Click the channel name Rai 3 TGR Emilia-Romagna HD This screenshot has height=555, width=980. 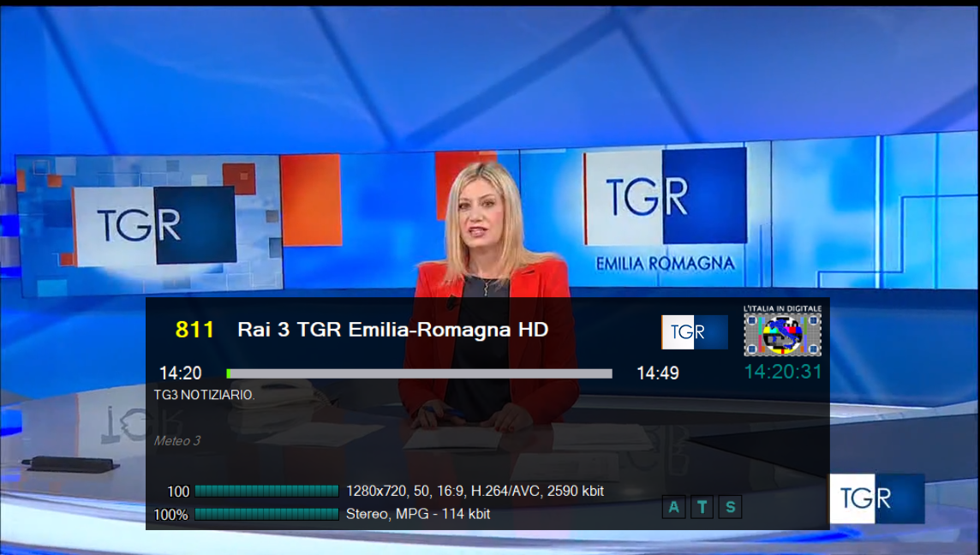coord(392,330)
